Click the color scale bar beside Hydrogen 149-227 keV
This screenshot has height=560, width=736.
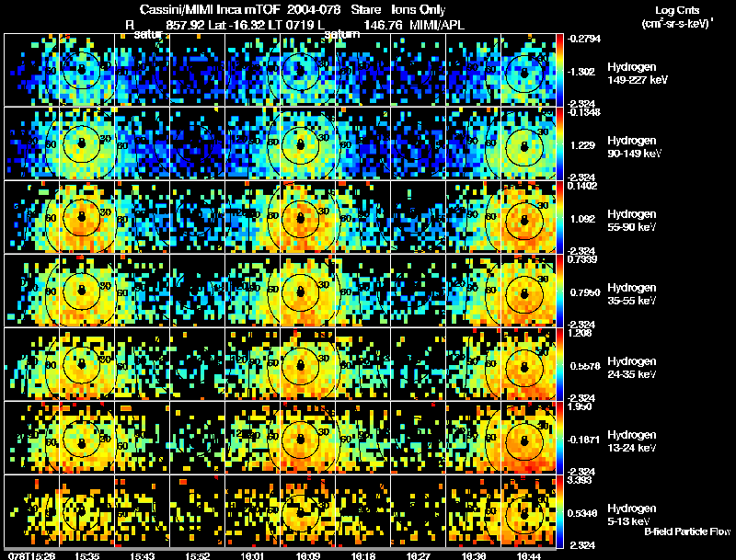[x=559, y=70]
